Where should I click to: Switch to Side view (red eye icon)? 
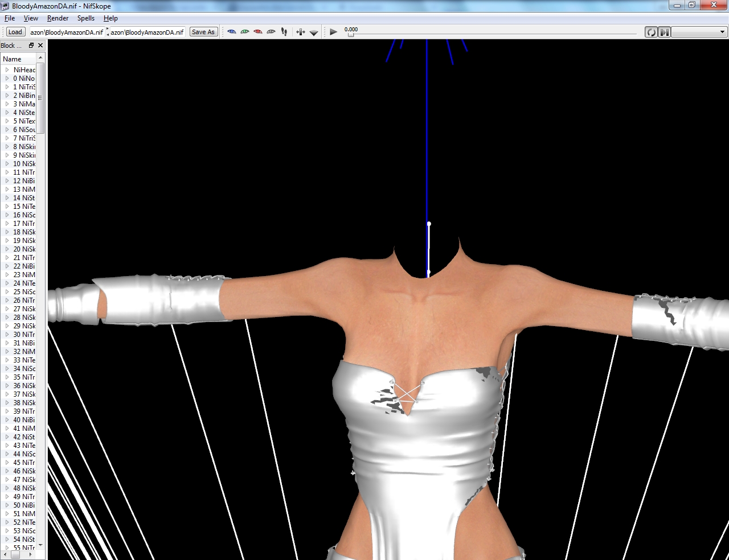258,32
